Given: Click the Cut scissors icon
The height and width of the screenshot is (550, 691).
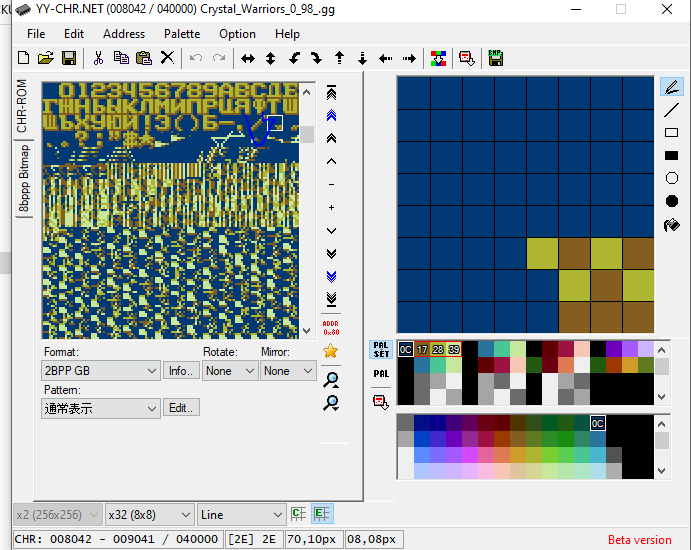Looking at the screenshot, I should point(98,58).
